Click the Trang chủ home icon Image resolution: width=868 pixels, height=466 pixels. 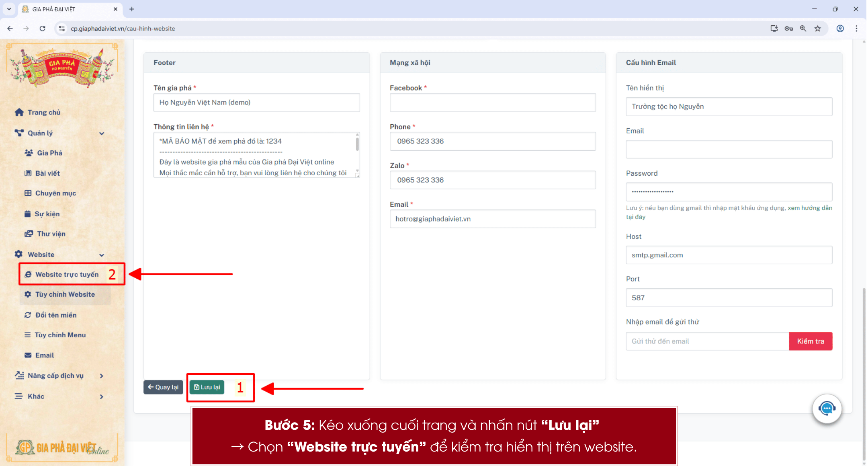point(19,113)
